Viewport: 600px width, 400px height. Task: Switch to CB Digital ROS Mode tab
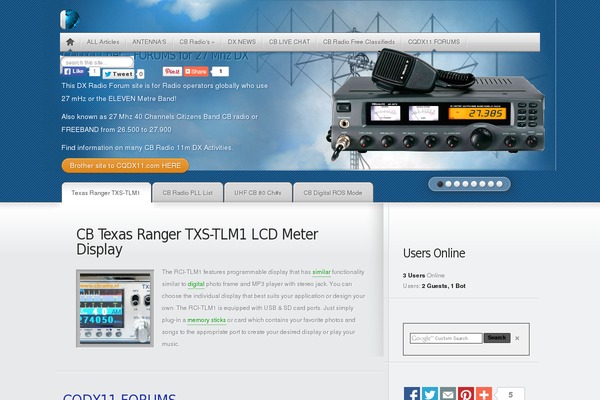(x=333, y=193)
